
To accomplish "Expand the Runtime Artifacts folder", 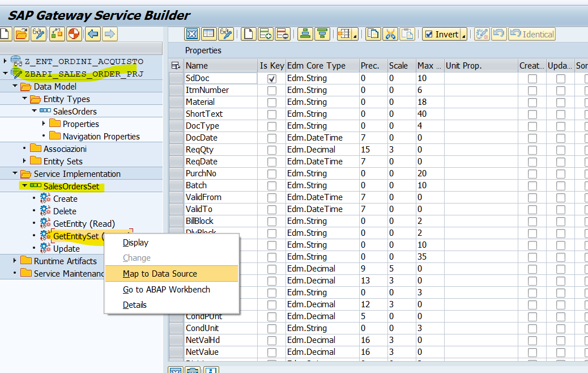I will pos(15,260).
